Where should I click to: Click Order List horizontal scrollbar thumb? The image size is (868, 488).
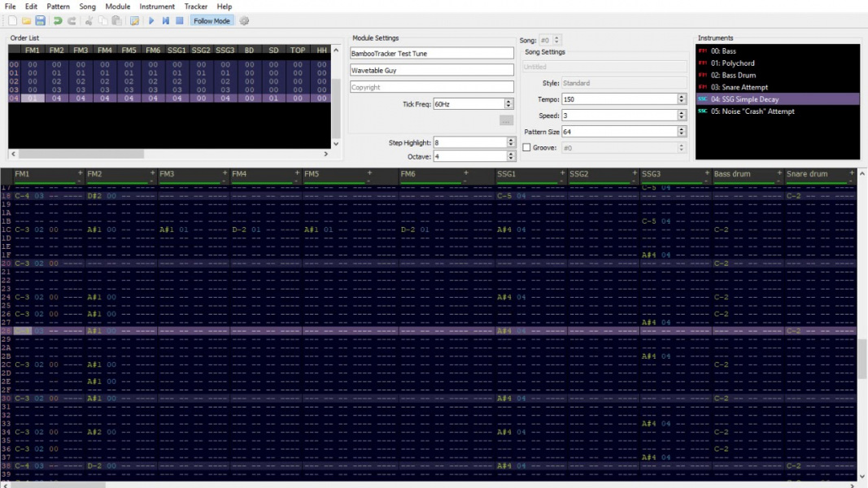(81, 155)
